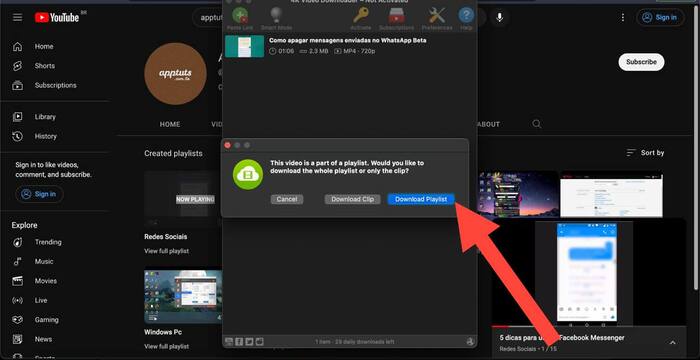Switch to channel ABOUT tab
700x360 pixels.
[489, 124]
